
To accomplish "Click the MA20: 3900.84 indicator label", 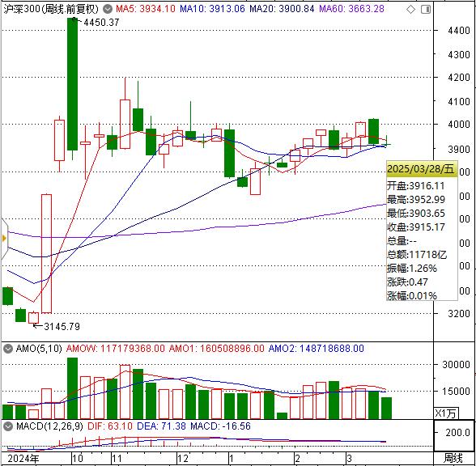I will [282, 9].
